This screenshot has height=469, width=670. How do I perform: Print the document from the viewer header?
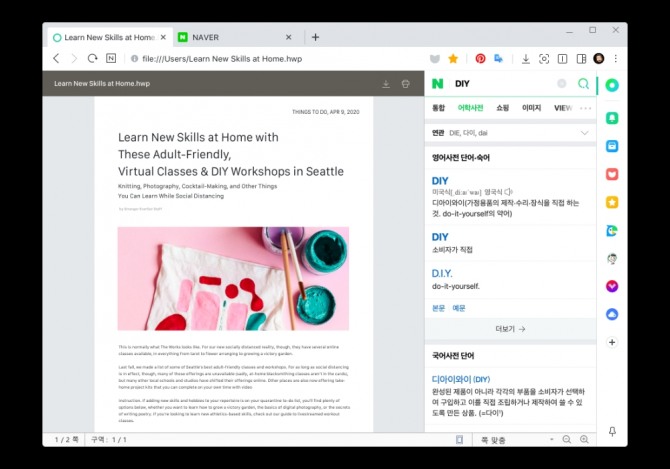[406, 84]
